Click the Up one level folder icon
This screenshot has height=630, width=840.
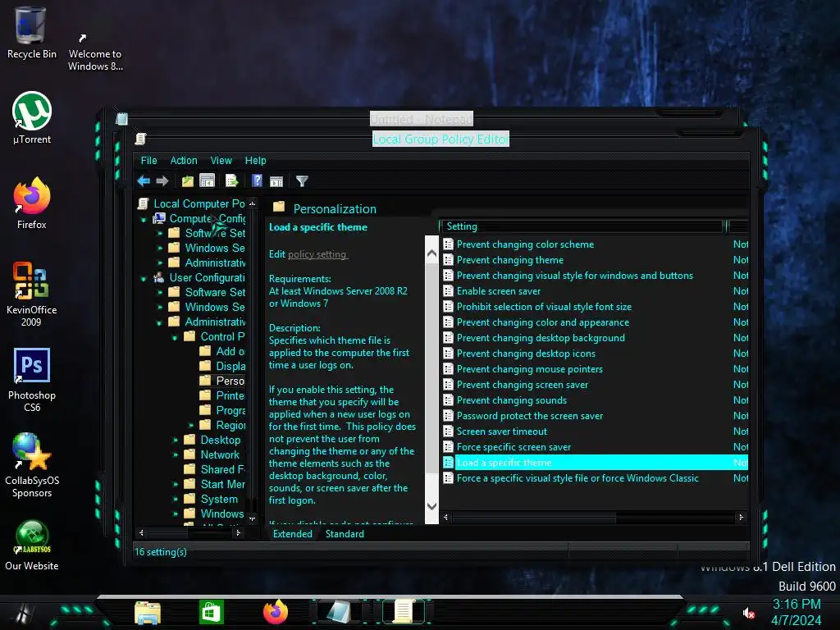point(188,181)
